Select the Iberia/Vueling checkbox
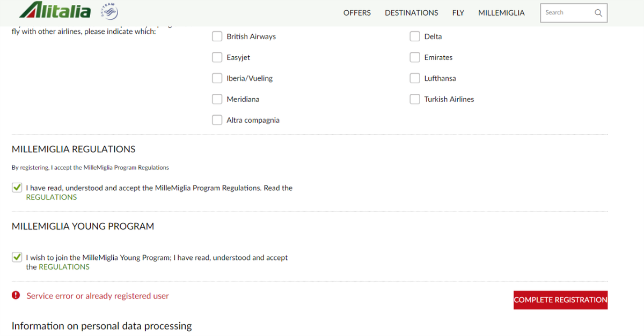 click(217, 78)
